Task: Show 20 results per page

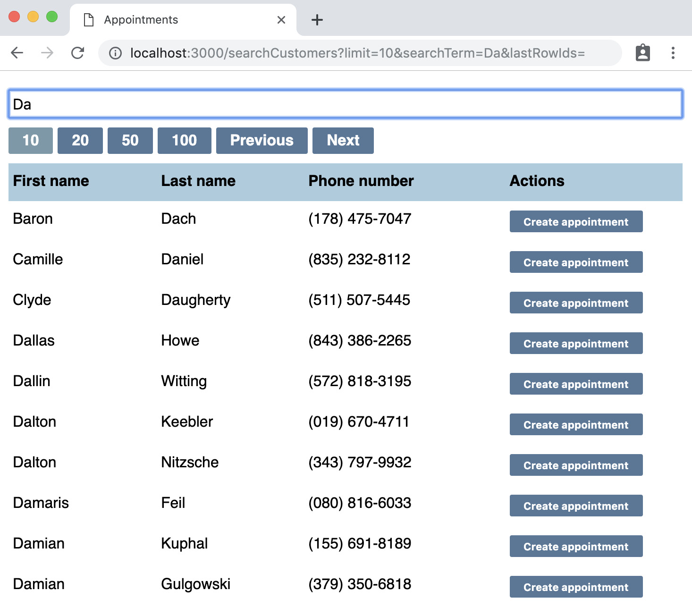Action: pyautogui.click(x=80, y=140)
